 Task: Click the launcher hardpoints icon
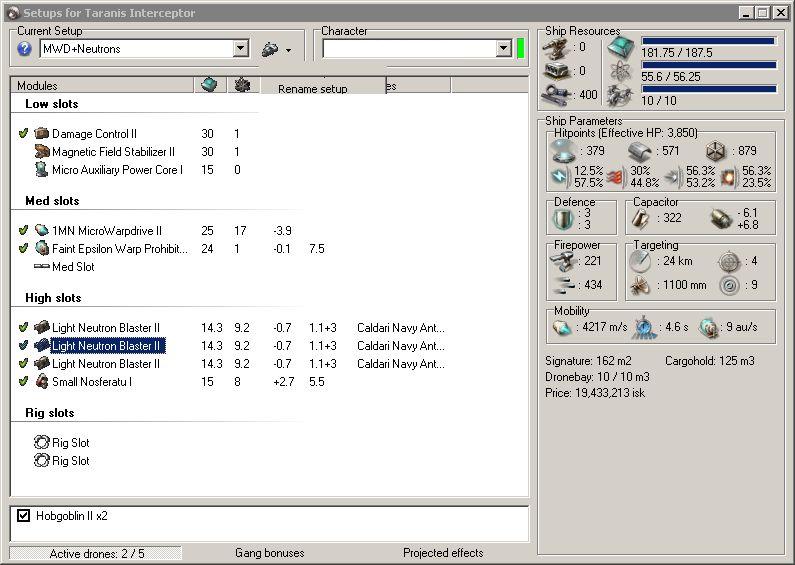(557, 71)
